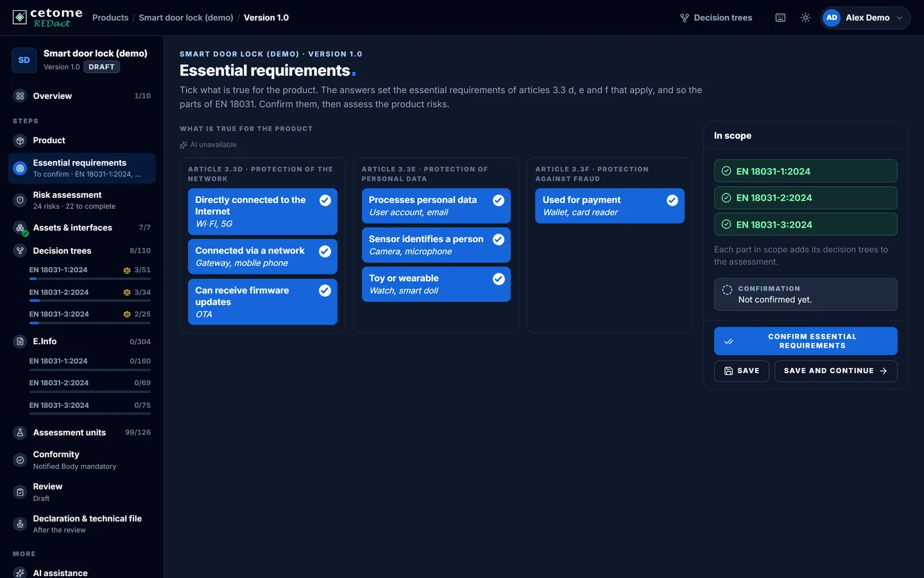Click the Overview grid icon

click(20, 96)
